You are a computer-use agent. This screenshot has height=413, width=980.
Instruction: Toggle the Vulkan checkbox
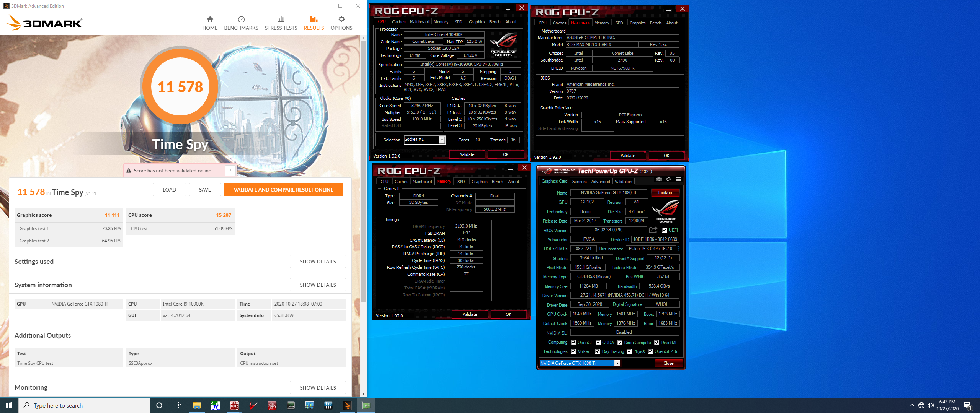coord(573,351)
